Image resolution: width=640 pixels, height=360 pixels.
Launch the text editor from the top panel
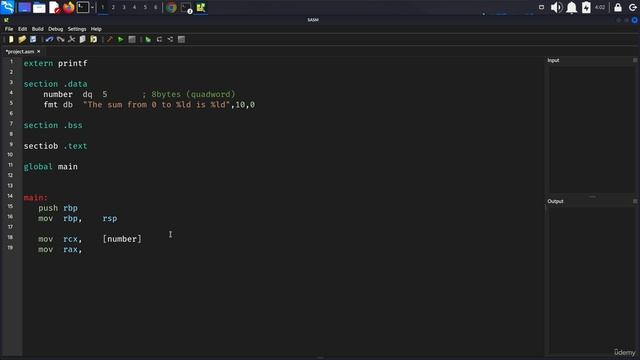coord(54,7)
